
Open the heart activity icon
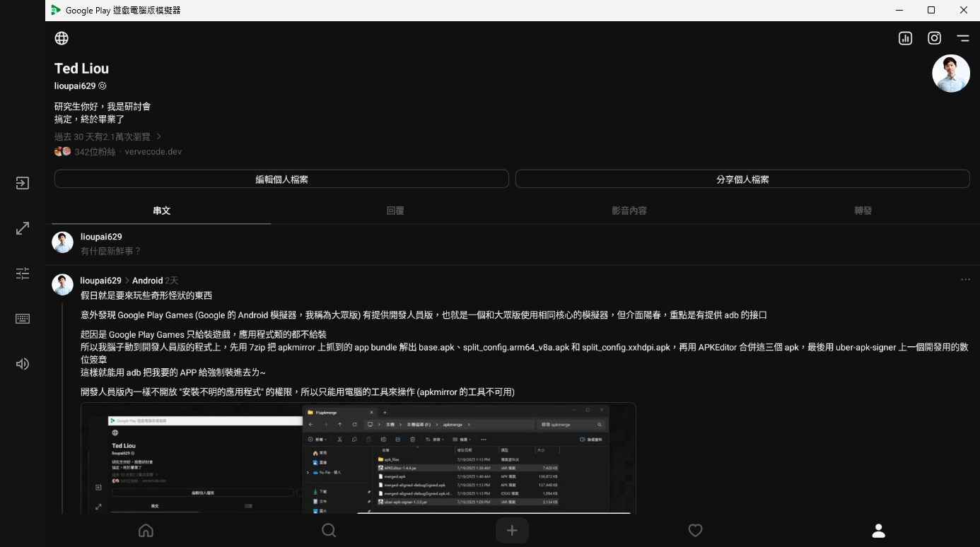click(695, 530)
